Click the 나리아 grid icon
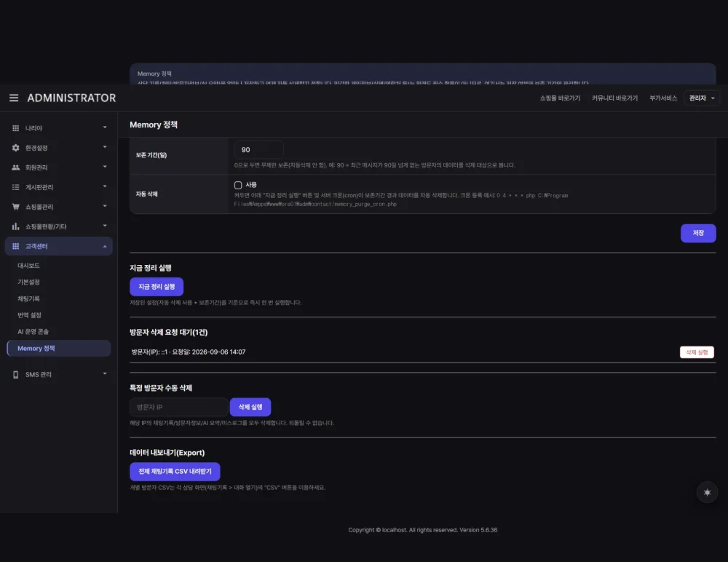The width and height of the screenshot is (728, 562). pos(16,127)
